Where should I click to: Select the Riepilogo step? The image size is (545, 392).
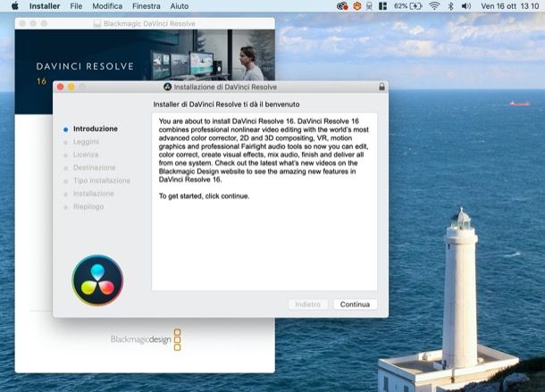pos(88,207)
